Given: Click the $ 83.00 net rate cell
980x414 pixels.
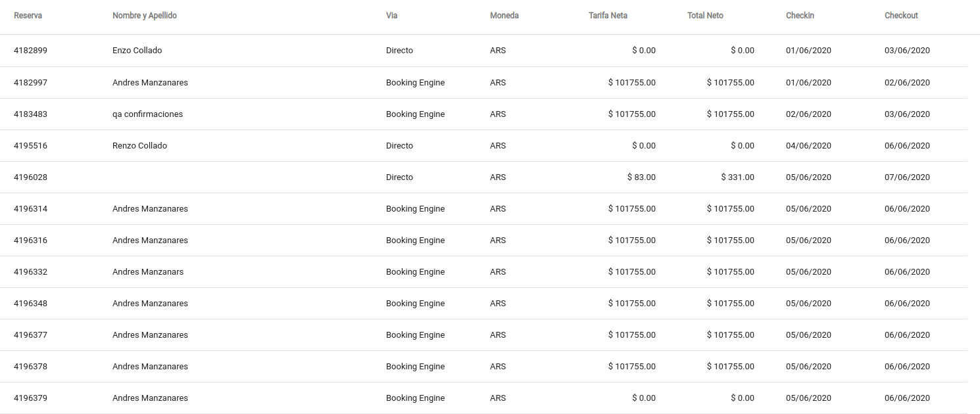Looking at the screenshot, I should pos(641,177).
